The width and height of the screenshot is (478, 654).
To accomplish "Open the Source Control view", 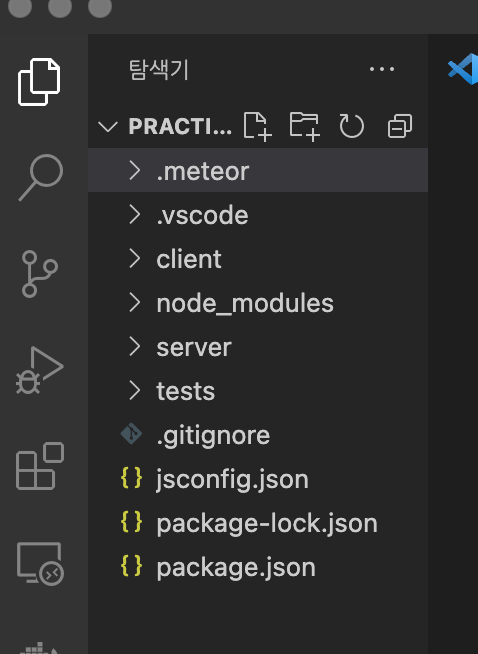I will 39,274.
